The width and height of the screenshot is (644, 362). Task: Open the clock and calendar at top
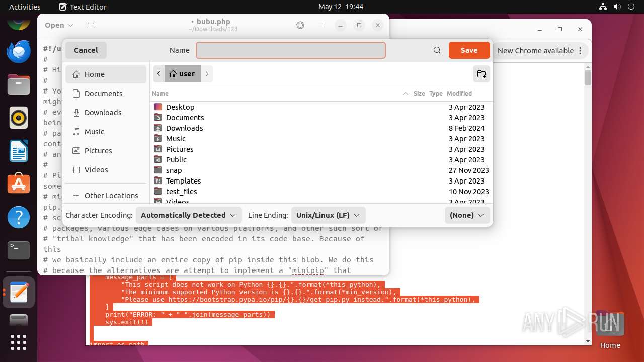(341, 7)
